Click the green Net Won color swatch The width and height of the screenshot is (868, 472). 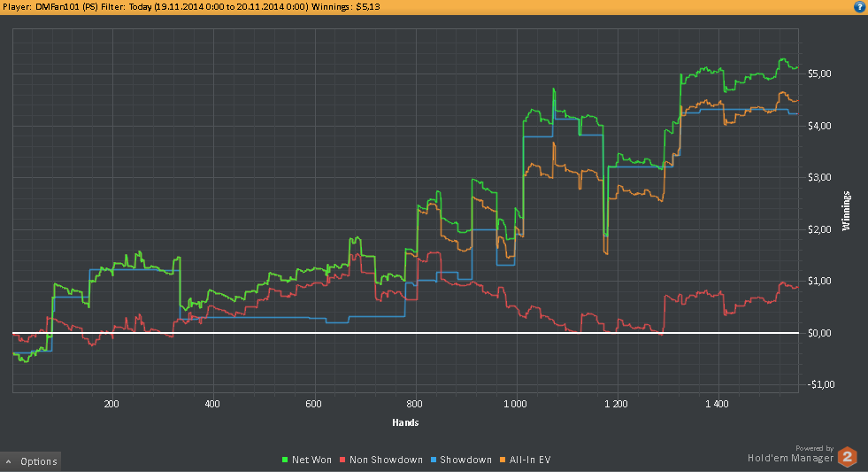pyautogui.click(x=285, y=460)
